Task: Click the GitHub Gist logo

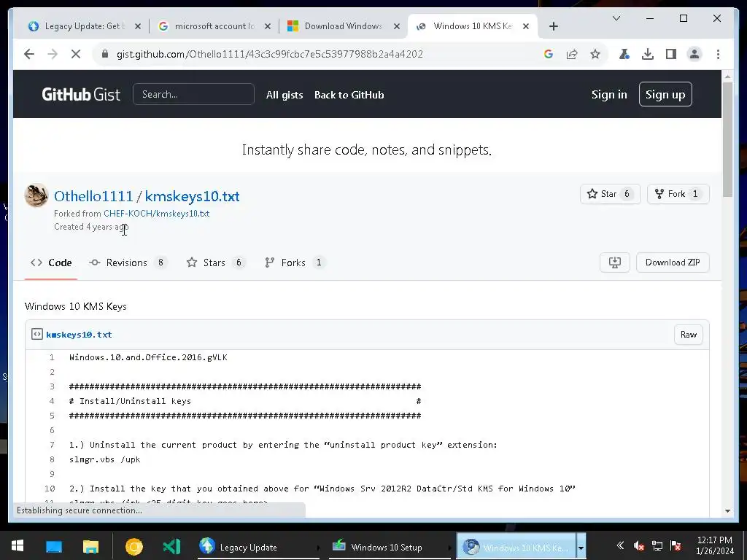Action: tap(81, 94)
